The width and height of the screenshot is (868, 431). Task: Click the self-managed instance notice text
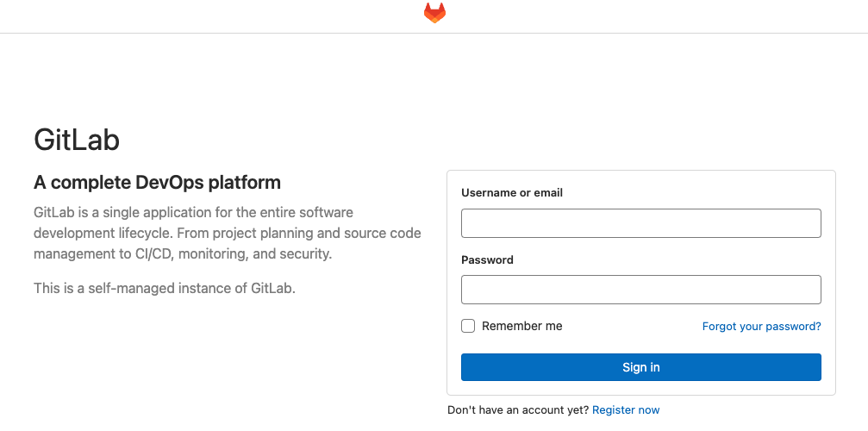pyautogui.click(x=165, y=288)
